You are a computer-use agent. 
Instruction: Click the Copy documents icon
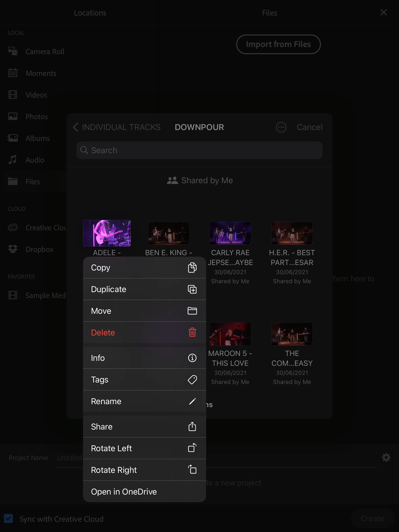tap(192, 267)
